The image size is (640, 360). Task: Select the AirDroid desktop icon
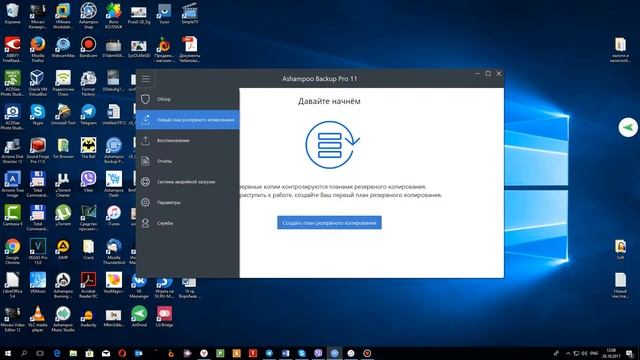pyautogui.click(x=139, y=317)
